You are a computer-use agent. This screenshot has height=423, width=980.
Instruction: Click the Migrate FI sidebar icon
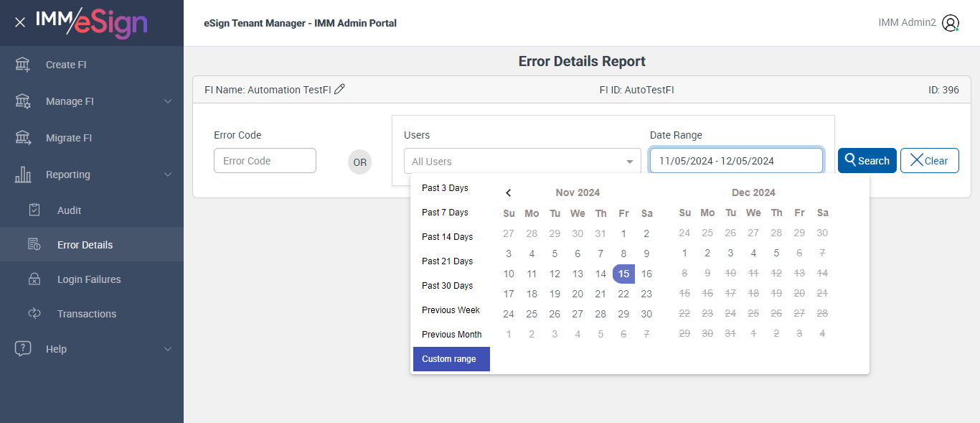pos(23,138)
